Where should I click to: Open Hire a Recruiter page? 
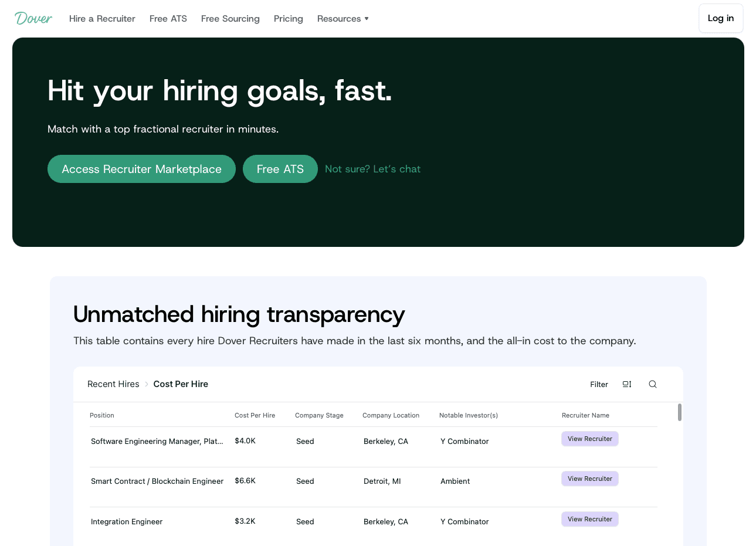coord(102,19)
